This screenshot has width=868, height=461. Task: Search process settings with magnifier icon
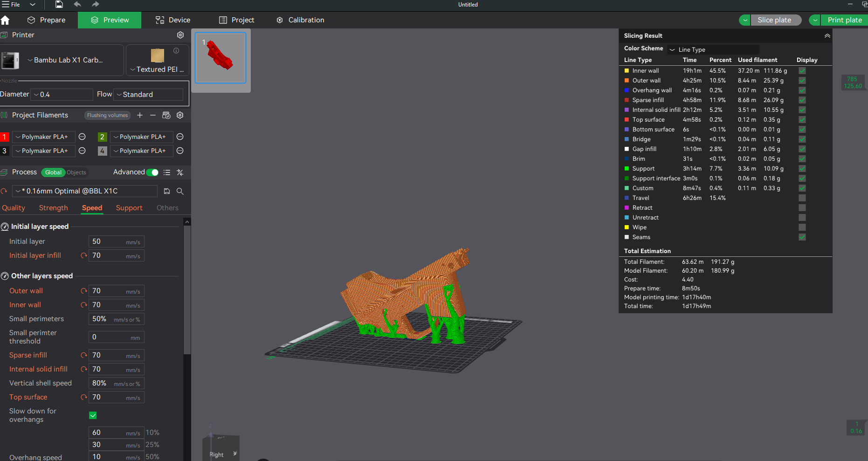point(180,191)
